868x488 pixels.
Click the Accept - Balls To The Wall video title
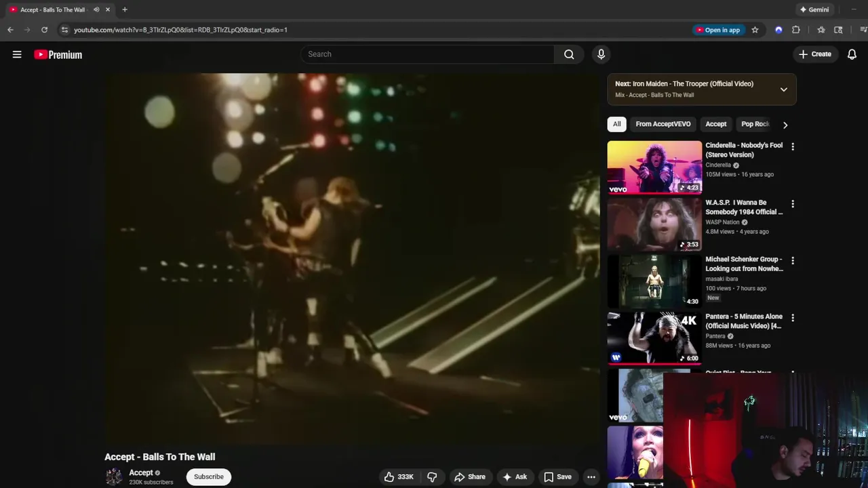pyautogui.click(x=160, y=457)
